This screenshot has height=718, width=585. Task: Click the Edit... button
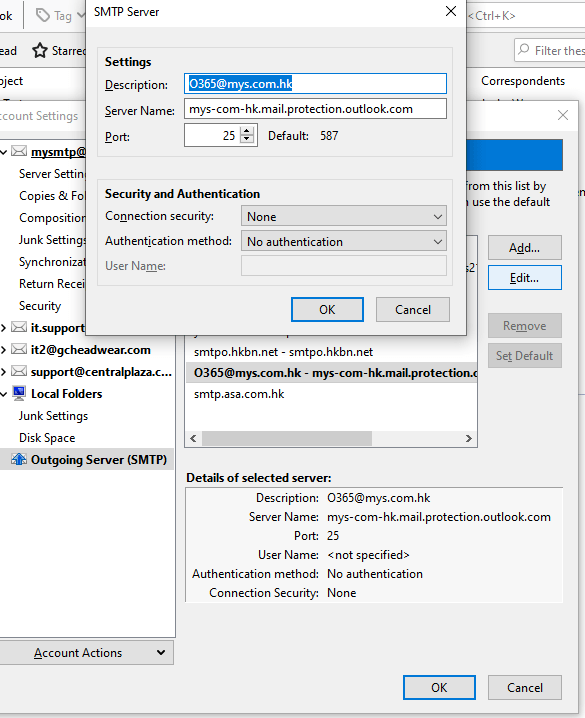point(525,277)
